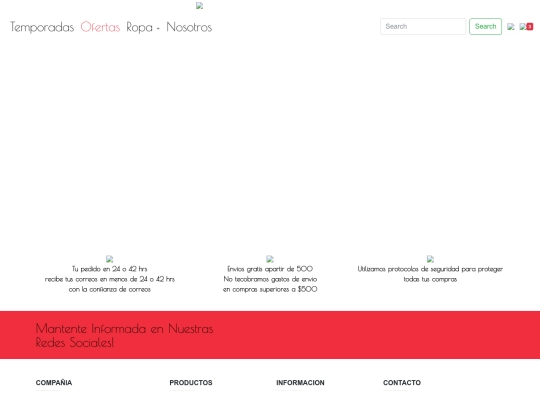
Task: Click the CONTACTO footer heading
Action: (x=402, y=383)
